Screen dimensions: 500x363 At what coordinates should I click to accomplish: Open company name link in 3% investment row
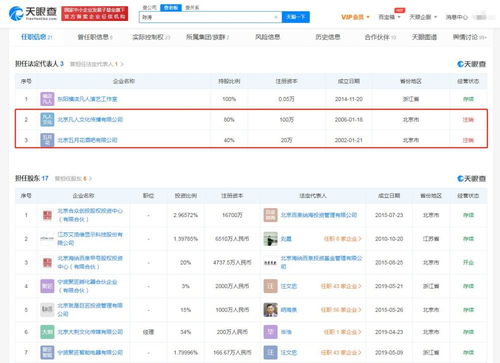[87, 286]
